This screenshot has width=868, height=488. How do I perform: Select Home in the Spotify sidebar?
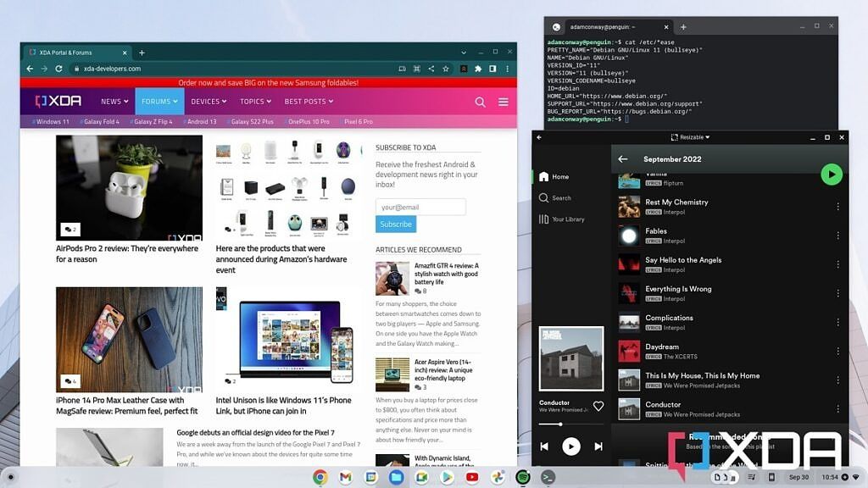(554, 176)
